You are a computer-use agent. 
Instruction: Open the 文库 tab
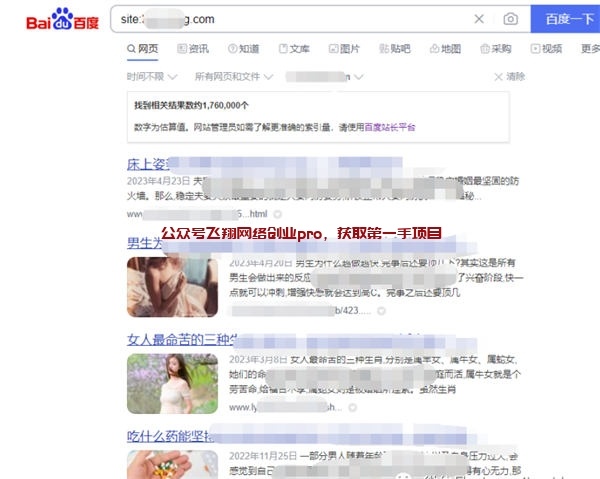294,49
